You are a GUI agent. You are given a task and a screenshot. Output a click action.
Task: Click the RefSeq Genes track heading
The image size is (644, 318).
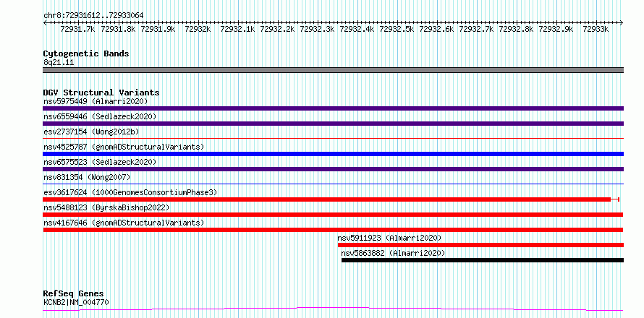click(x=73, y=294)
